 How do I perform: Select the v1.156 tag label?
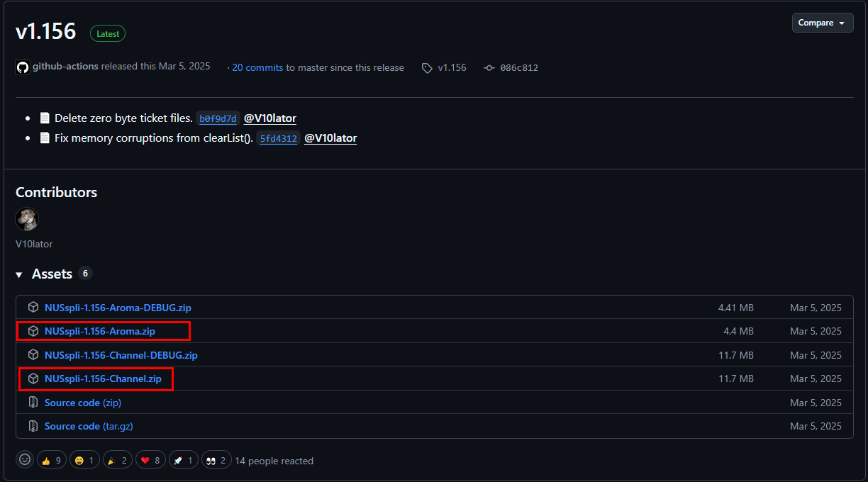coord(452,67)
